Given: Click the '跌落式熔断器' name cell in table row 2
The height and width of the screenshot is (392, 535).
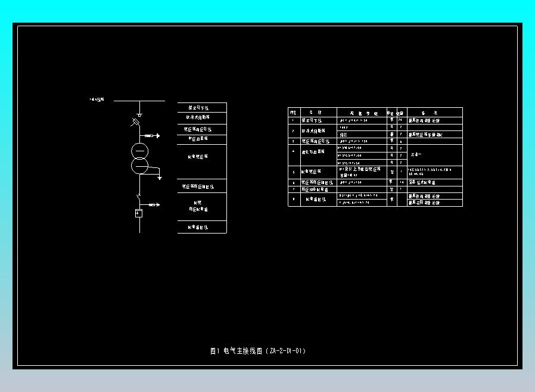Looking at the screenshot, I should click(318, 130).
